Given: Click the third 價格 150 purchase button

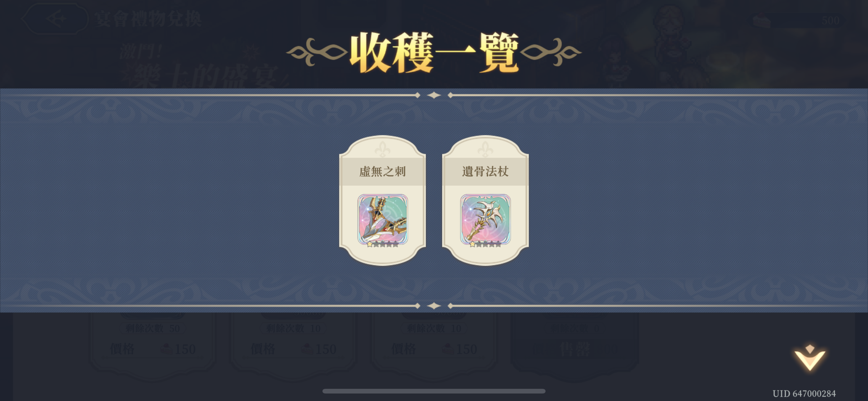Looking at the screenshot, I should [434, 349].
